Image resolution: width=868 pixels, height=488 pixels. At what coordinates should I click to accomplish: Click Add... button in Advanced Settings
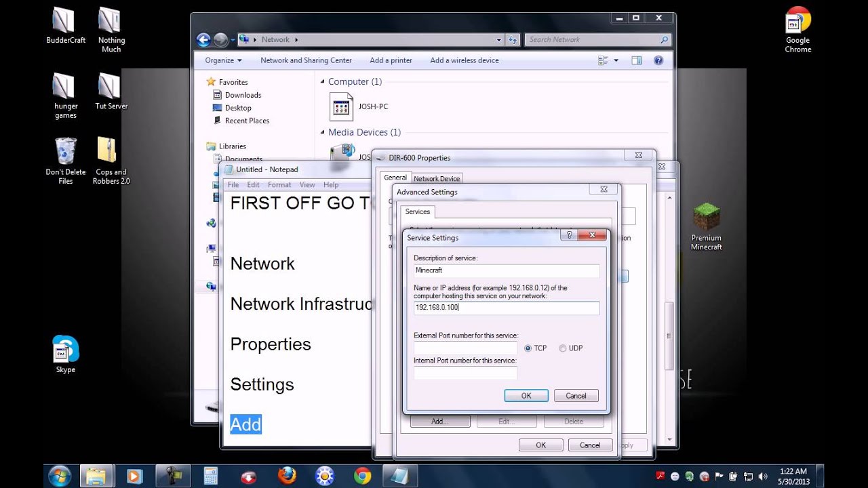click(440, 422)
